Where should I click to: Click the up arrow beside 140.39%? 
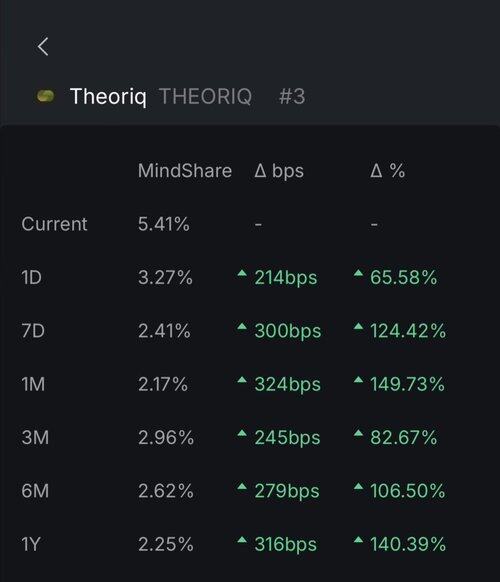tap(358, 540)
